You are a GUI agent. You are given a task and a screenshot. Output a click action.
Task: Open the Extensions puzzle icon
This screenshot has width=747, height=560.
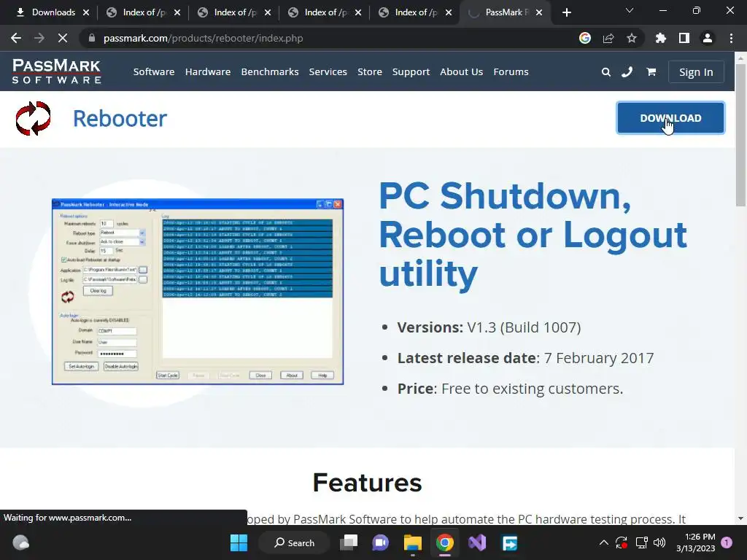660,38
